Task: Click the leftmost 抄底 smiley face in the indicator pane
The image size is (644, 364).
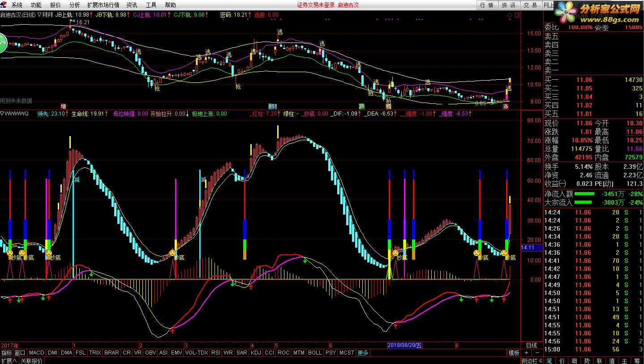Action: 9,253
